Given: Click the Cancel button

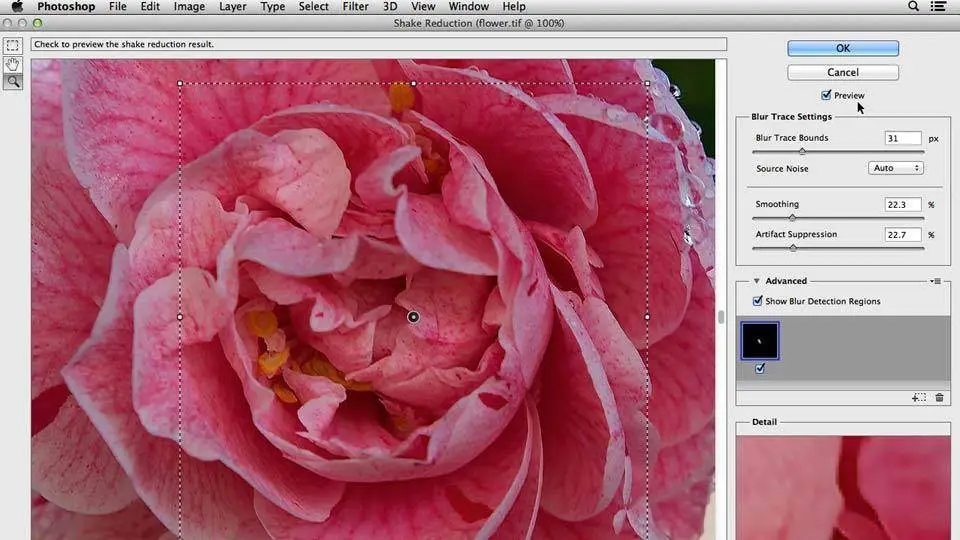Looking at the screenshot, I should pyautogui.click(x=842, y=72).
